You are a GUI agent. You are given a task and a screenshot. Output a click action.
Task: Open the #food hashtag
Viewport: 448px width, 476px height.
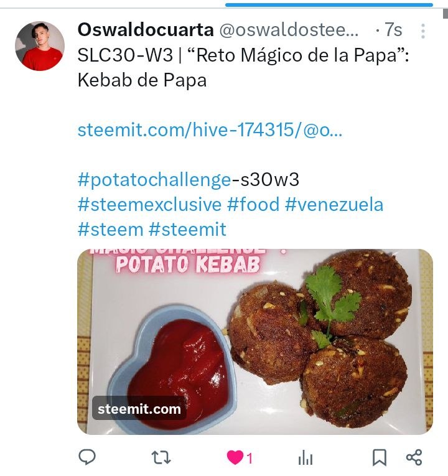coord(253,204)
